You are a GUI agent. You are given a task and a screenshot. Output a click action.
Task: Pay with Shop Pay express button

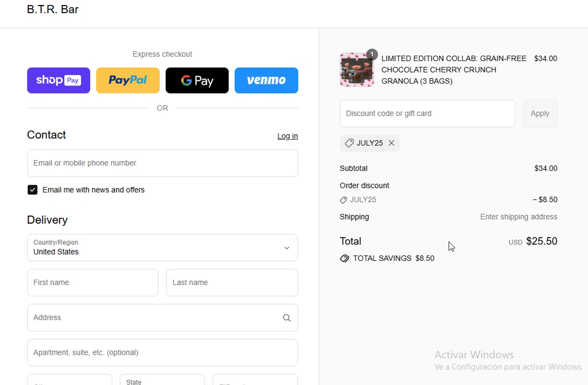tap(58, 80)
